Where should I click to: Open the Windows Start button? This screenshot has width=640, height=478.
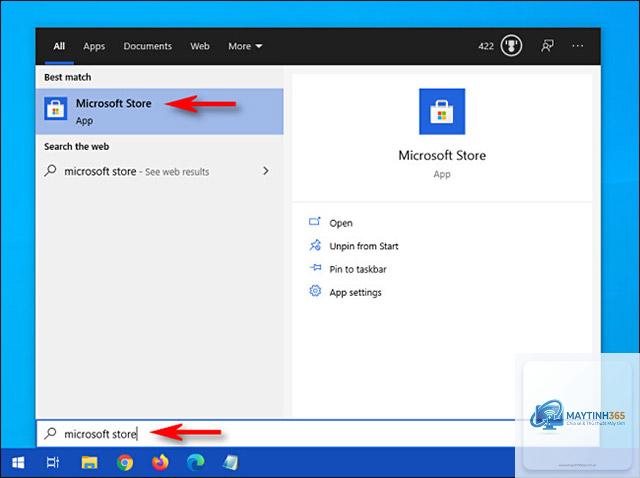pos(18,462)
